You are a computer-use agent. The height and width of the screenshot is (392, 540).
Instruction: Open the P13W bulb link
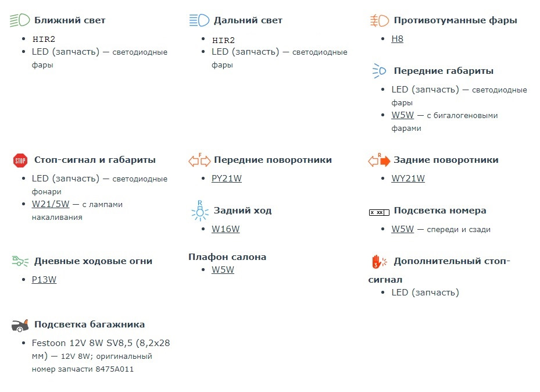(x=44, y=280)
